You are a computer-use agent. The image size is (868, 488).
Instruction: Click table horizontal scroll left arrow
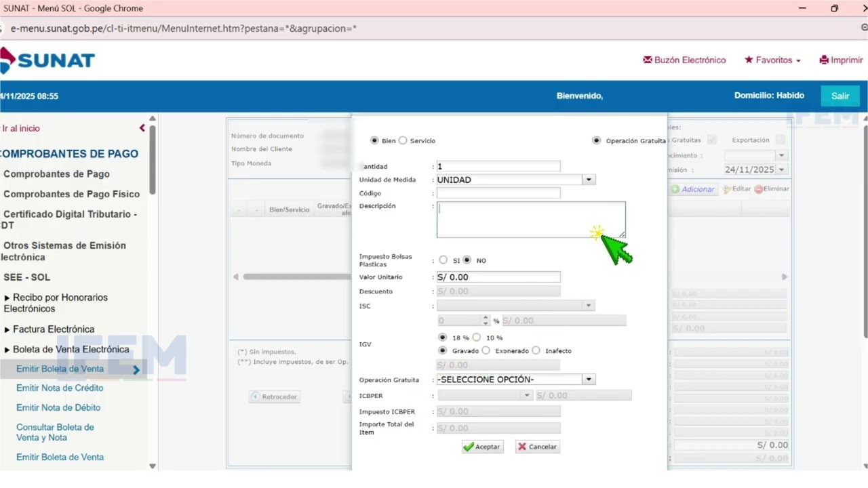[236, 277]
